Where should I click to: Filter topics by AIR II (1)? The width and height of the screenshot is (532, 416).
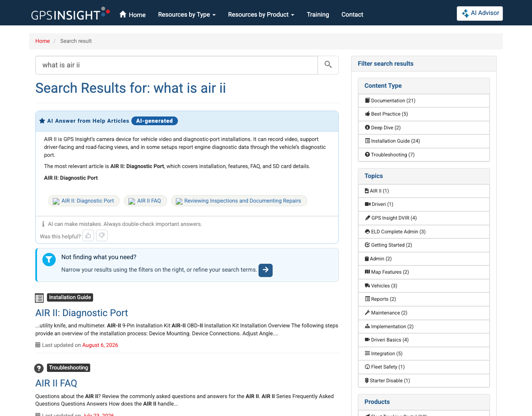(424, 191)
